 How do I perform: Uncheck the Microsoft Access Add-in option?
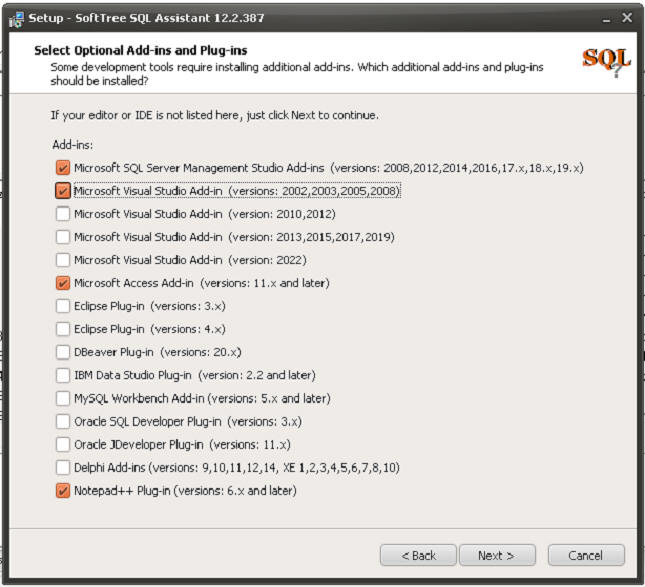63,283
